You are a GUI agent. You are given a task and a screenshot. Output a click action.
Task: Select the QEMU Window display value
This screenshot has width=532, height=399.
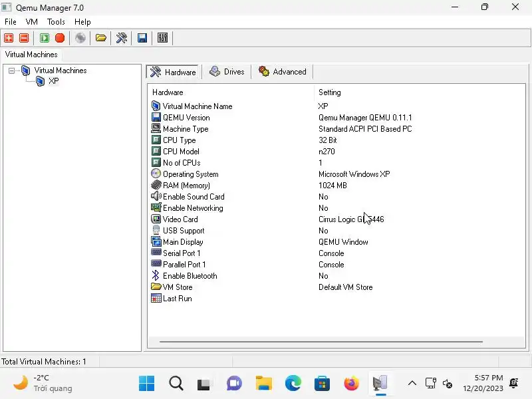click(343, 242)
